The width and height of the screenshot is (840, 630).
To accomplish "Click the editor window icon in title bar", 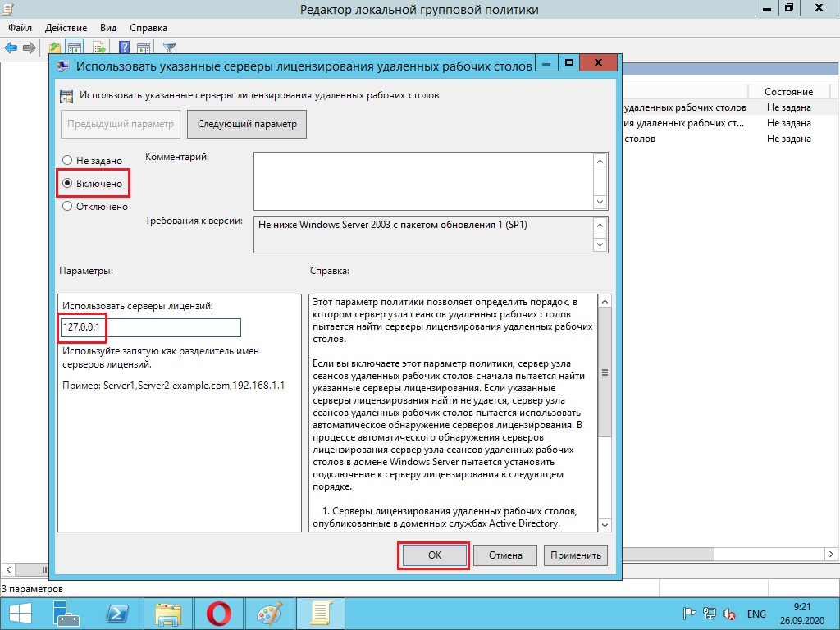I will tap(7, 8).
